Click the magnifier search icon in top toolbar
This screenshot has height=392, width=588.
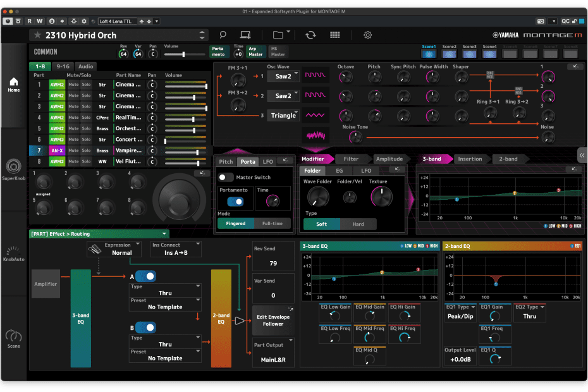223,35
